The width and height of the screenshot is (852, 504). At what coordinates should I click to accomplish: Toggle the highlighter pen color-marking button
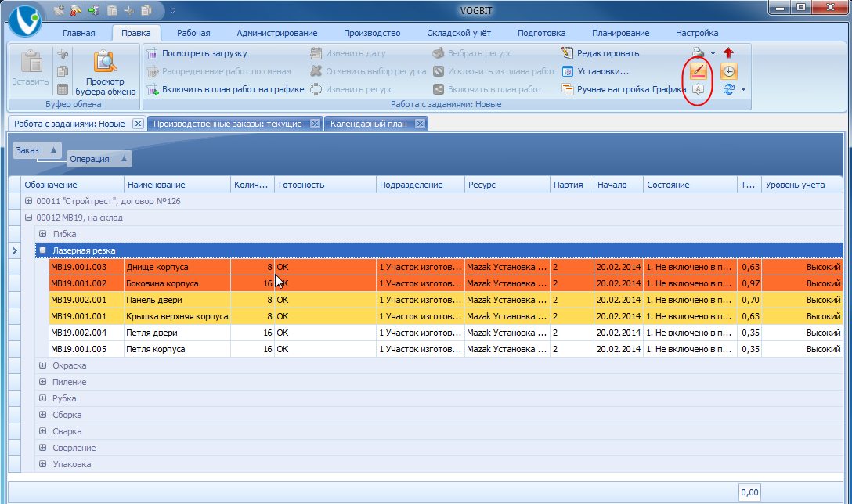coord(699,71)
